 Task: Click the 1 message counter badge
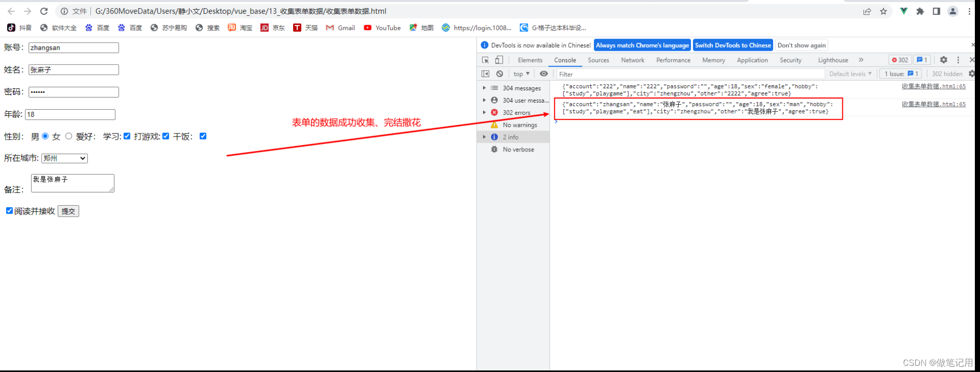tap(922, 60)
